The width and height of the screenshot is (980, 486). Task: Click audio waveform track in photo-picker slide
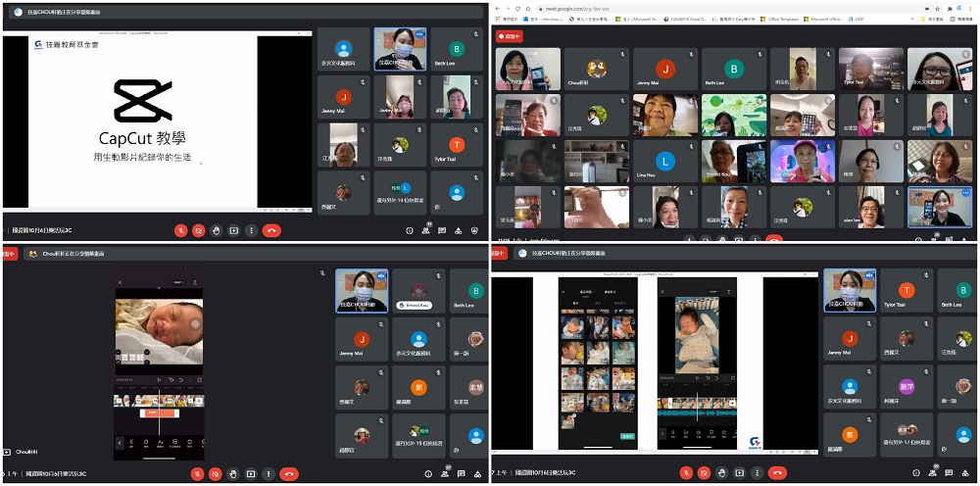697,413
